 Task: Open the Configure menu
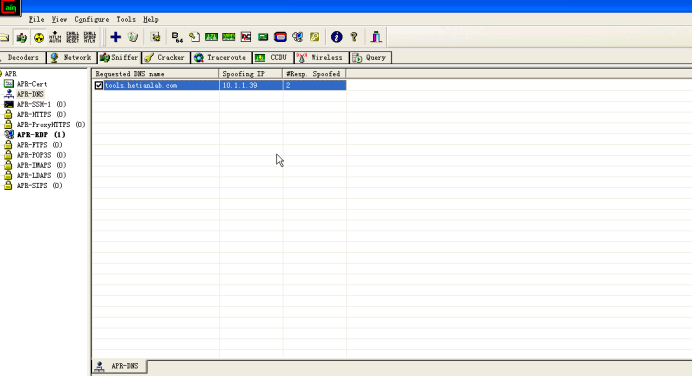[x=92, y=19]
